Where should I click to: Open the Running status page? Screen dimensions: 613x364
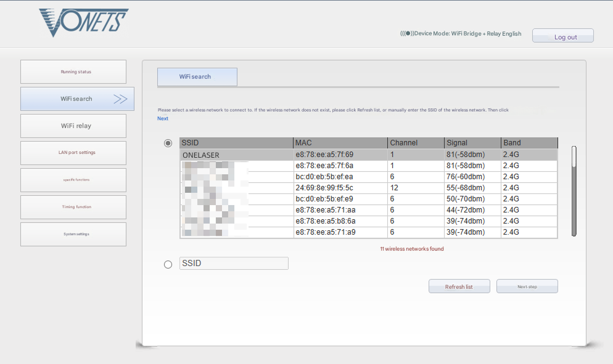click(x=73, y=71)
